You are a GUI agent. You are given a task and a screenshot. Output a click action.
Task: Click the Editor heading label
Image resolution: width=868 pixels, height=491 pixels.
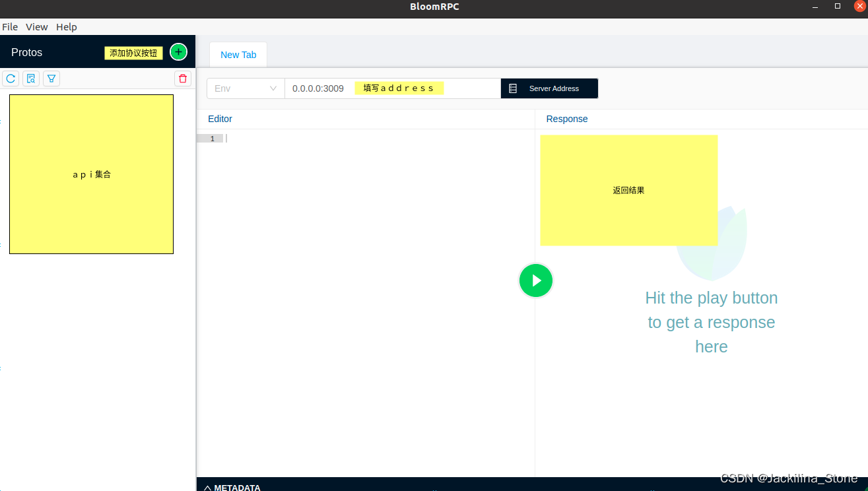tap(220, 119)
